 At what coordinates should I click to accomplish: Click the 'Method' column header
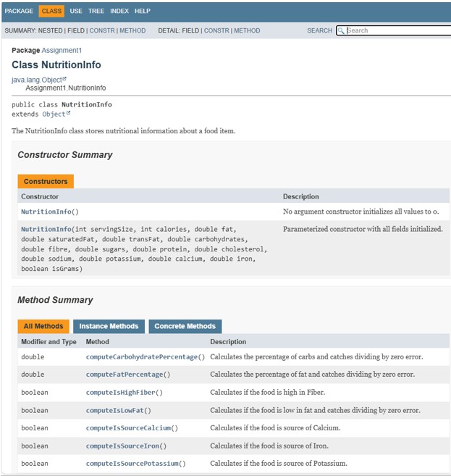coord(97,342)
